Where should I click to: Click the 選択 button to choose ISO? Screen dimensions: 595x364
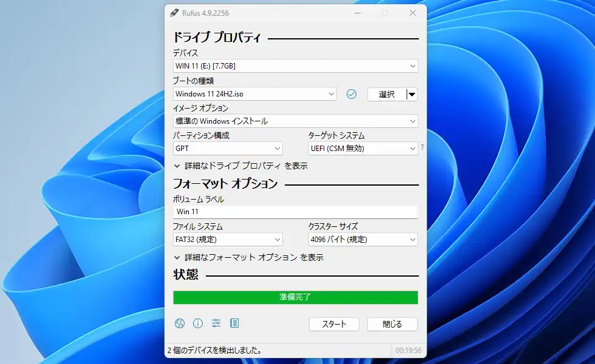pos(387,95)
